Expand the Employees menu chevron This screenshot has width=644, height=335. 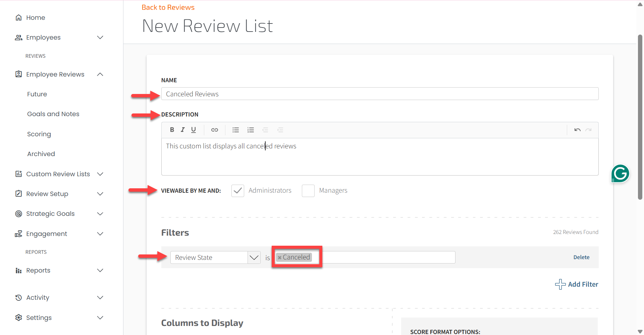click(x=100, y=37)
